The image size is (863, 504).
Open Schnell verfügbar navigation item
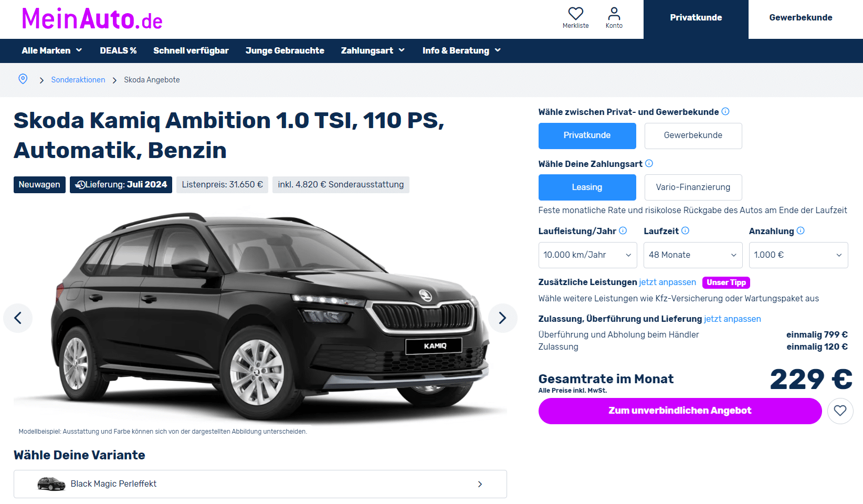pyautogui.click(x=191, y=50)
